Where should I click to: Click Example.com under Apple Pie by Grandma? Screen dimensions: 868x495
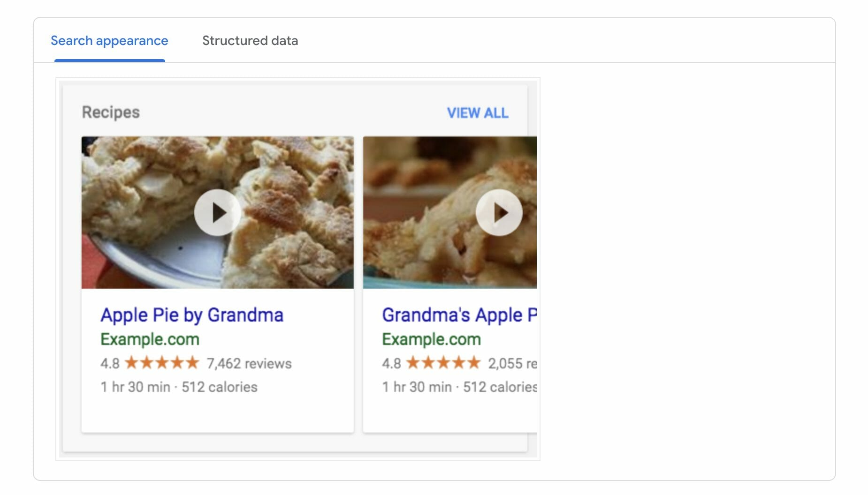coord(150,339)
